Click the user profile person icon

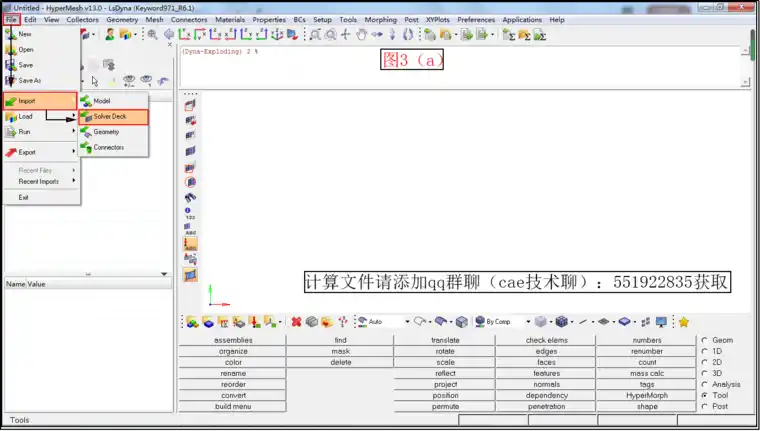point(110,34)
